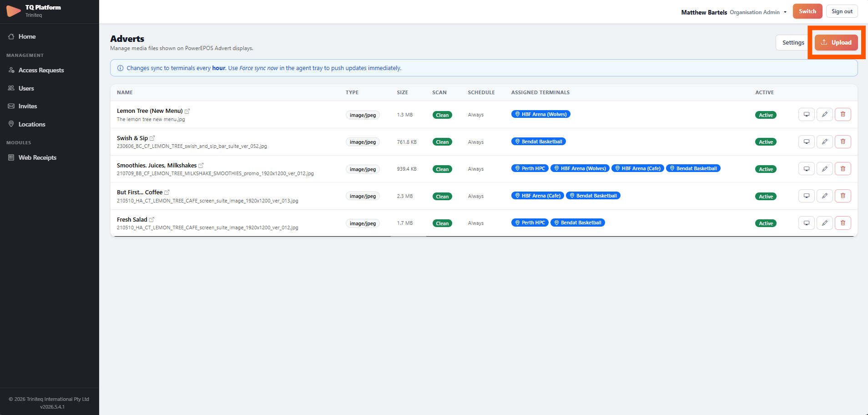Open Fresh Salad external link icon
This screenshot has height=415, width=868.
[151, 220]
